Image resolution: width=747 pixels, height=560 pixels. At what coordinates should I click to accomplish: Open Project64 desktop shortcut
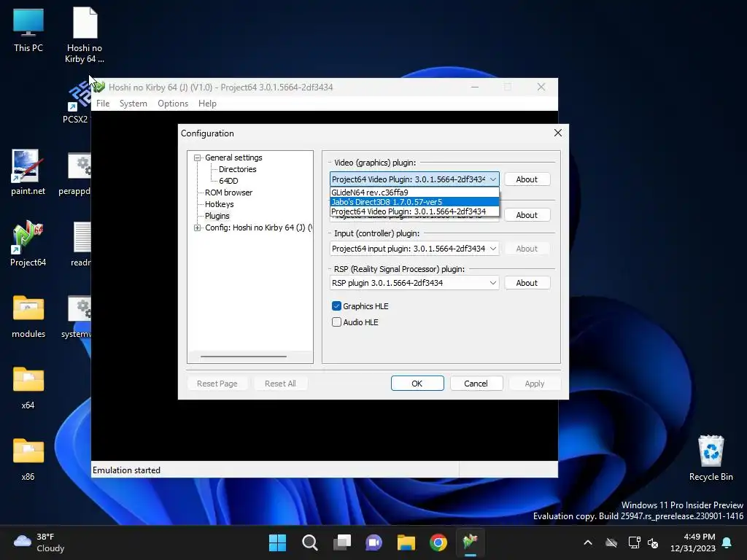point(28,244)
